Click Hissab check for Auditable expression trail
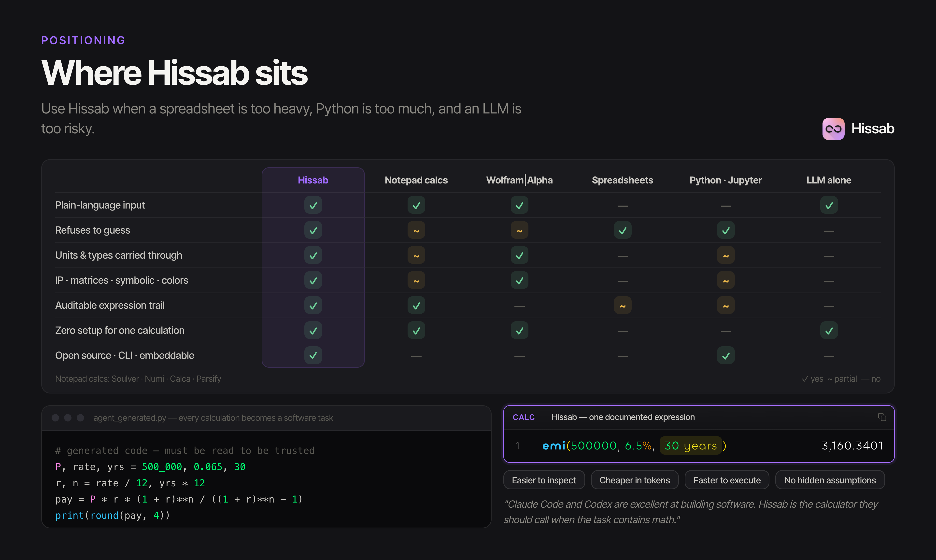 313,305
